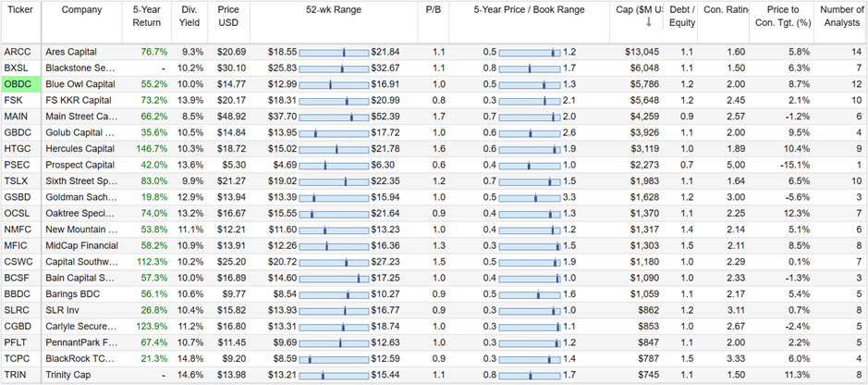The width and height of the screenshot is (868, 385).
Task: Click company name SLR Inv
Action: [61, 311]
